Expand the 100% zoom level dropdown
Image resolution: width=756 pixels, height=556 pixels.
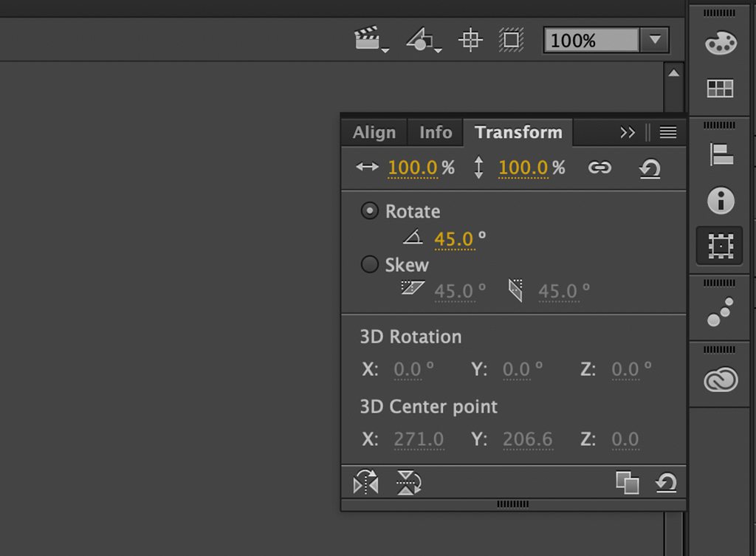[x=655, y=40]
